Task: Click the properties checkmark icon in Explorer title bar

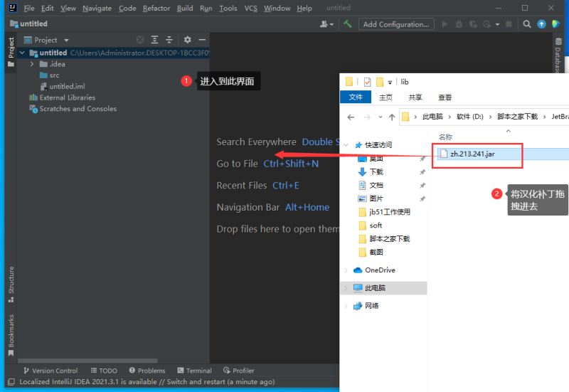Action: [x=367, y=82]
